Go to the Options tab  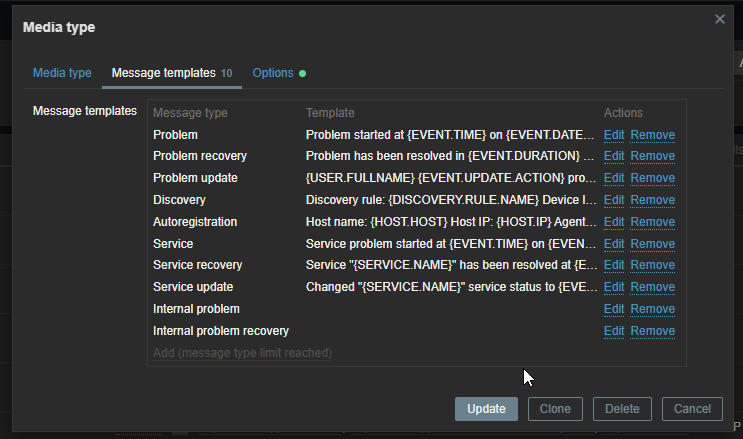coord(274,73)
